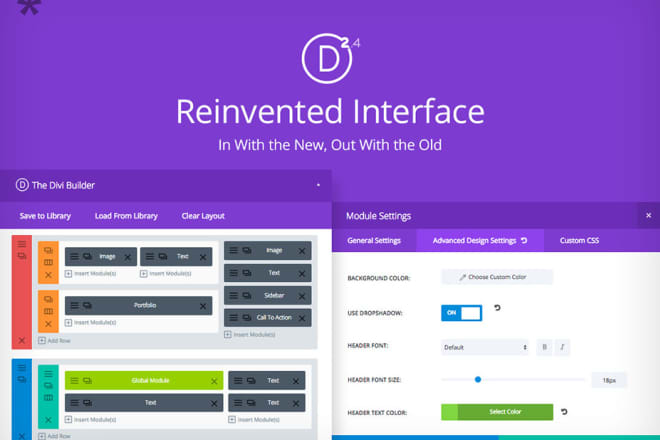Reset Advanced Design Settings via tab icon

click(524, 240)
